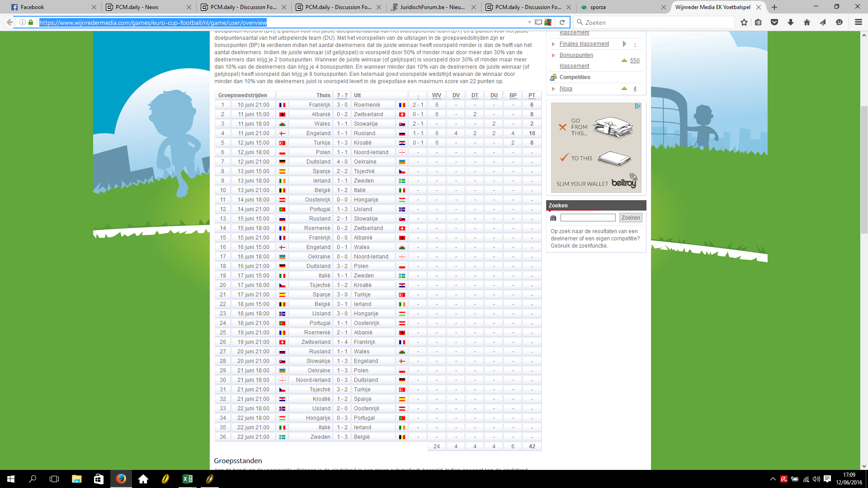Screen dimensions: 868x488
Task: Toggle reader view in address bar
Action: coord(538,22)
